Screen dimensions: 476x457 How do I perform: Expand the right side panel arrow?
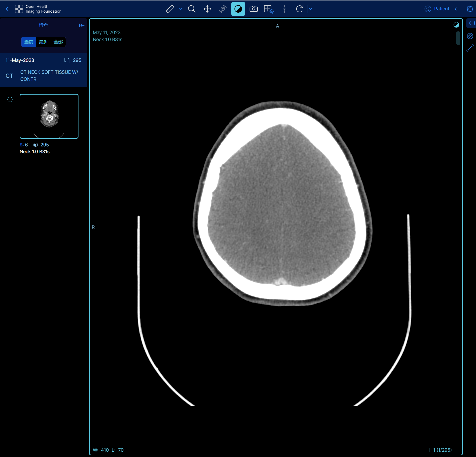(471, 23)
